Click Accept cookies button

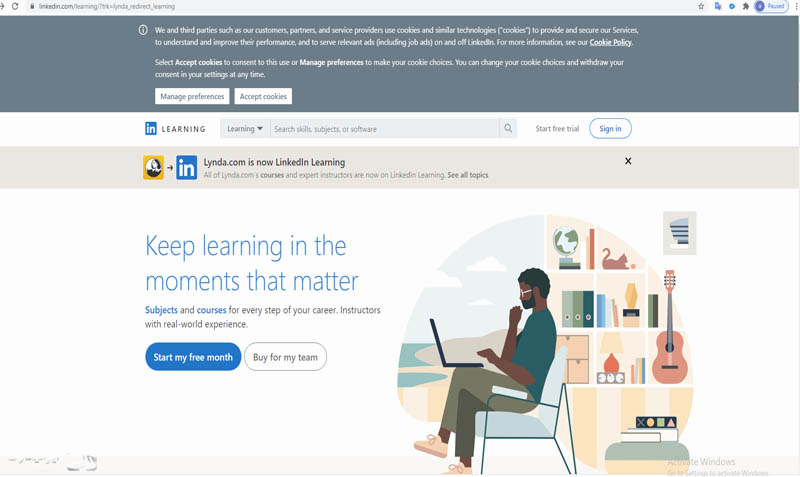(263, 96)
